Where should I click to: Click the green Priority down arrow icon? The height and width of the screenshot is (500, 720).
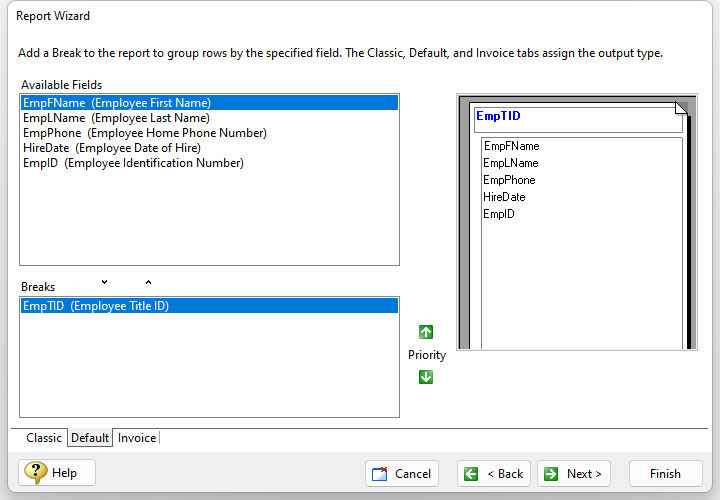tap(426, 377)
